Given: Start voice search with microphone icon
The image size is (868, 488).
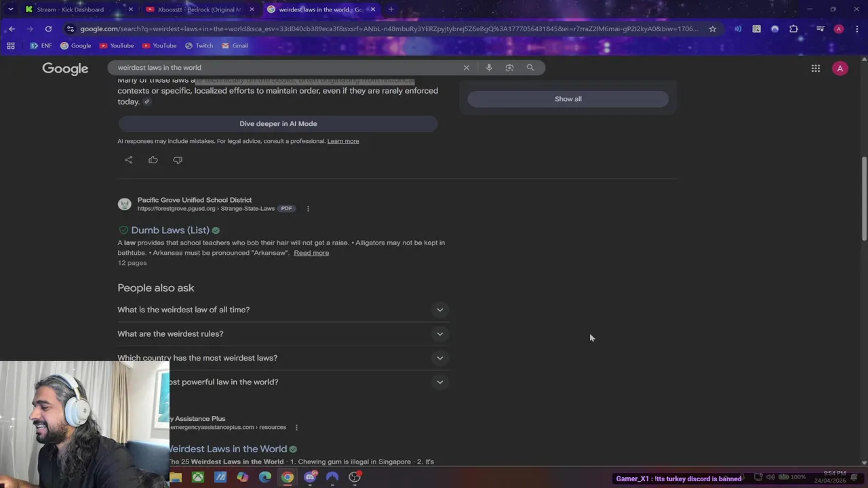Looking at the screenshot, I should point(489,68).
